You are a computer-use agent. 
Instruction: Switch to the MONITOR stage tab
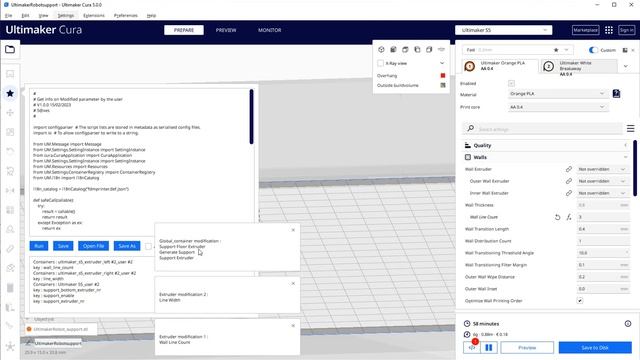(x=269, y=30)
